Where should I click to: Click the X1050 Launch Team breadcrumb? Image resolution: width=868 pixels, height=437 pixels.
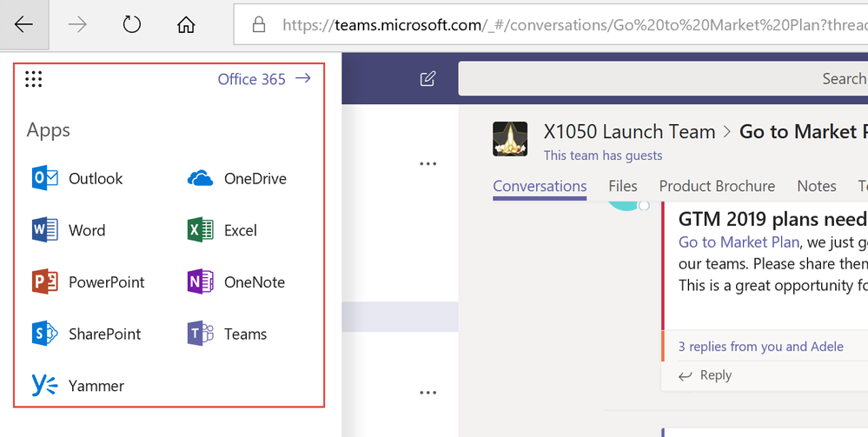point(629,132)
